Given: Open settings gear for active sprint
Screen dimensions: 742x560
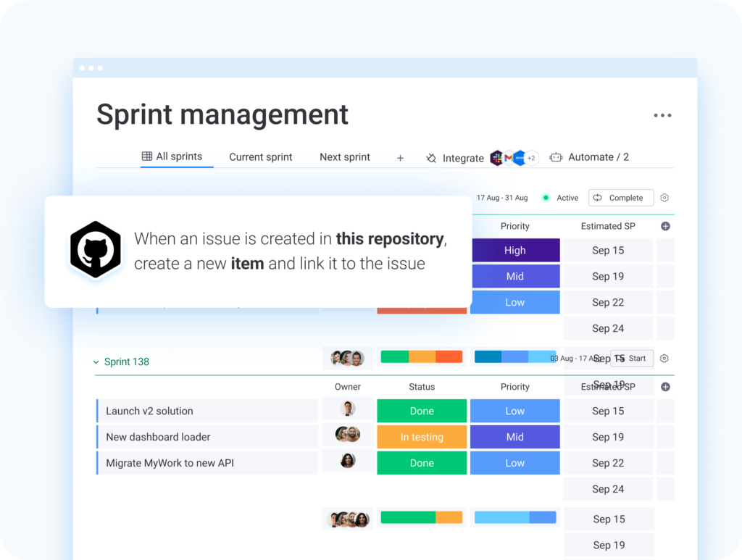Looking at the screenshot, I should pos(664,198).
